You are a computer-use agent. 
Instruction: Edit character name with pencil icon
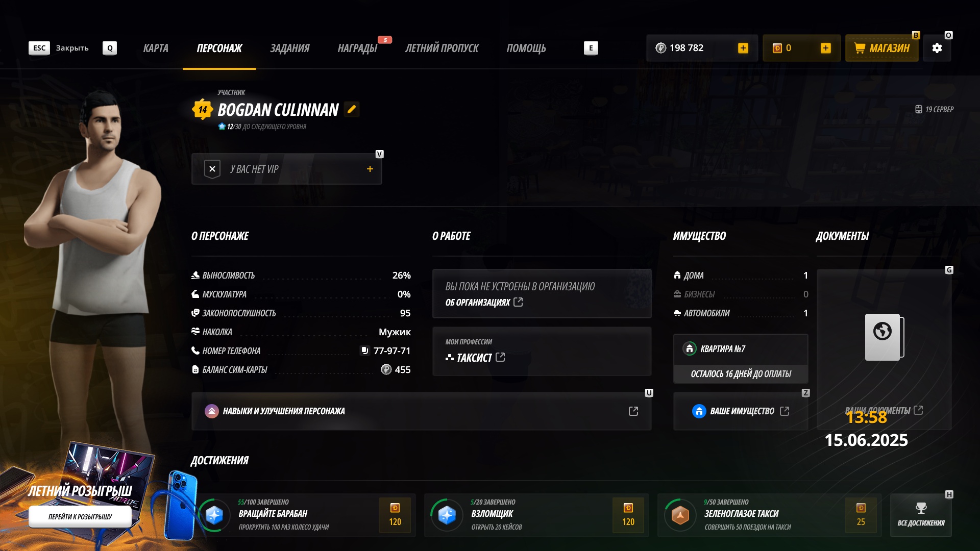pyautogui.click(x=351, y=109)
